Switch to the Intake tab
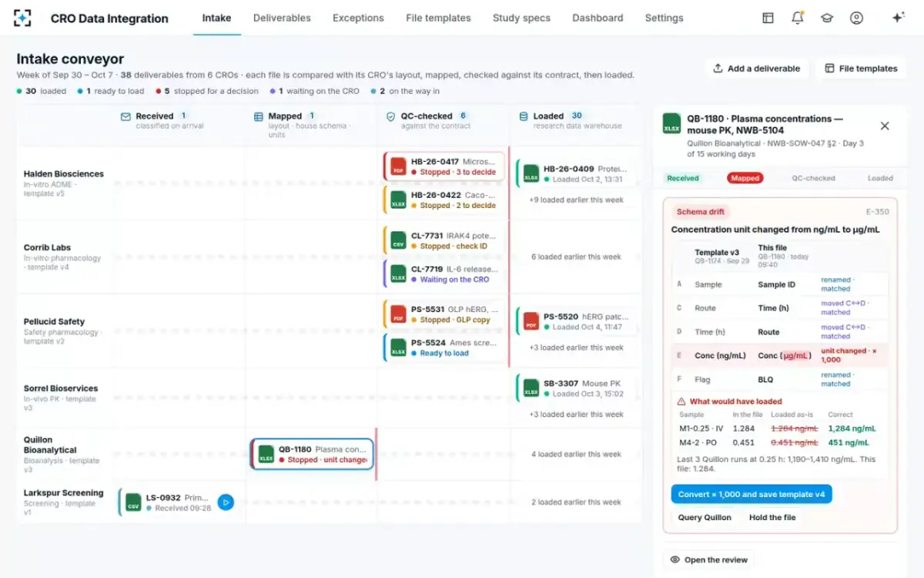Screen dimensions: 924x578 (x=216, y=18)
